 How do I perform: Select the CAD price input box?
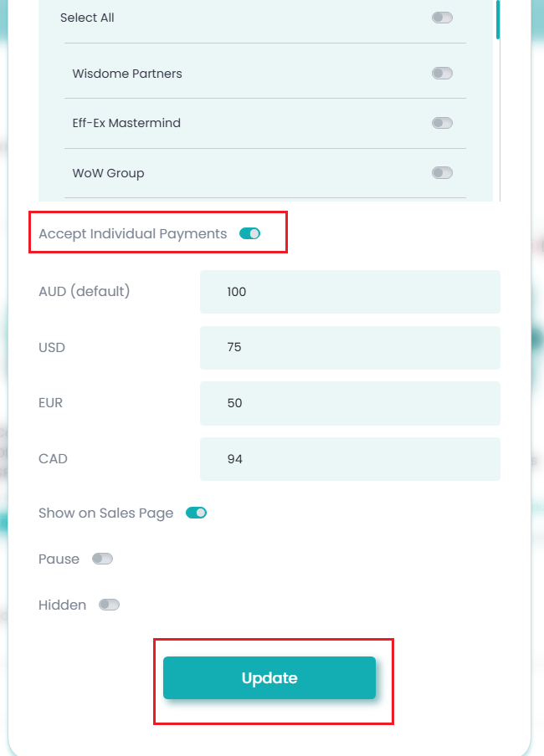[350, 459]
